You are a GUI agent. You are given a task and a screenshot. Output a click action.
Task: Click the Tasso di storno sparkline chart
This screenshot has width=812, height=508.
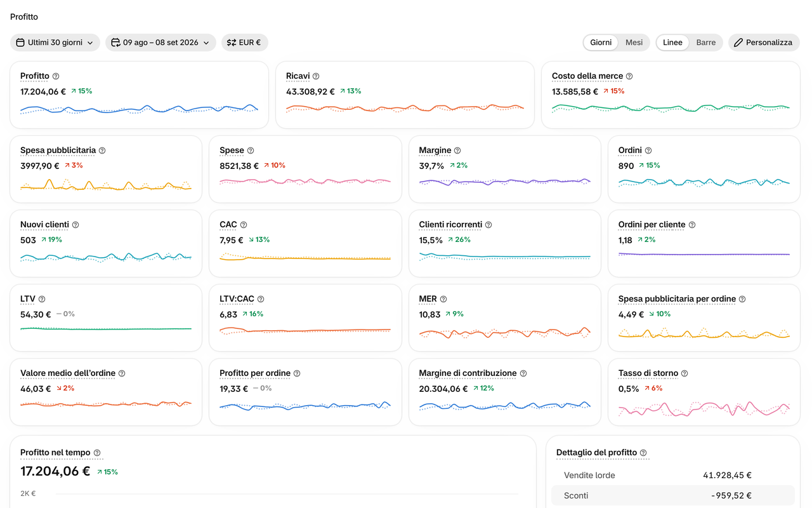coord(704,408)
